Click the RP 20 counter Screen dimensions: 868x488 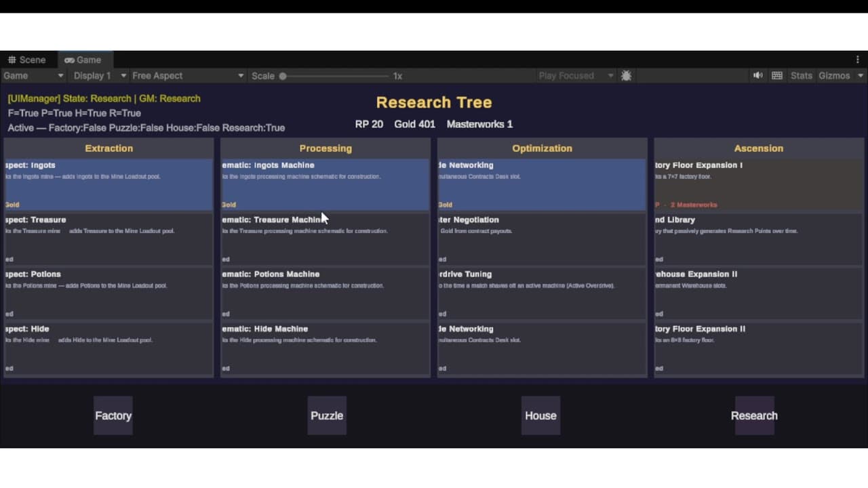pos(369,124)
